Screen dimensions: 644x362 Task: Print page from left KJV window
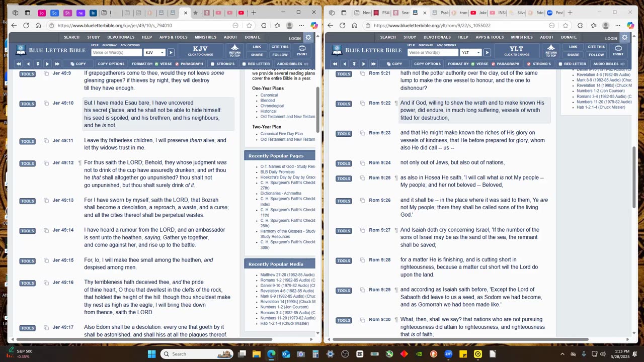click(302, 50)
